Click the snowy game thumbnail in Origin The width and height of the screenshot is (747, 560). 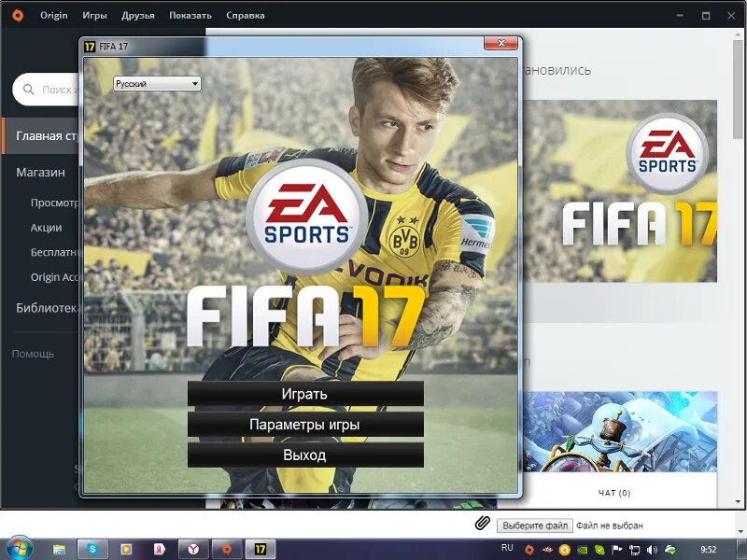[x=620, y=432]
